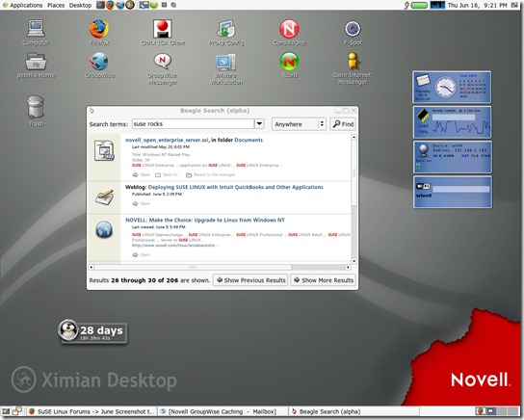Open the Desktop menu

point(80,5)
